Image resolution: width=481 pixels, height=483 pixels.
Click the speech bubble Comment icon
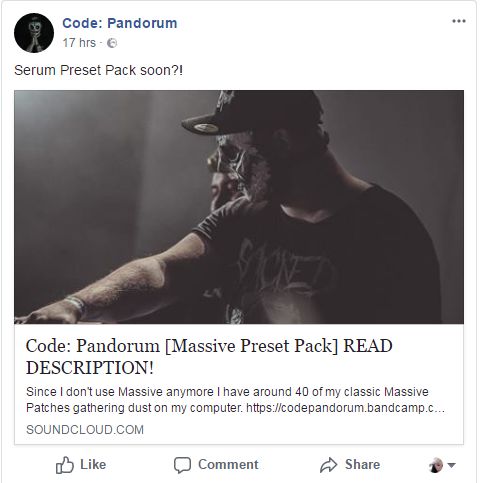point(182,465)
